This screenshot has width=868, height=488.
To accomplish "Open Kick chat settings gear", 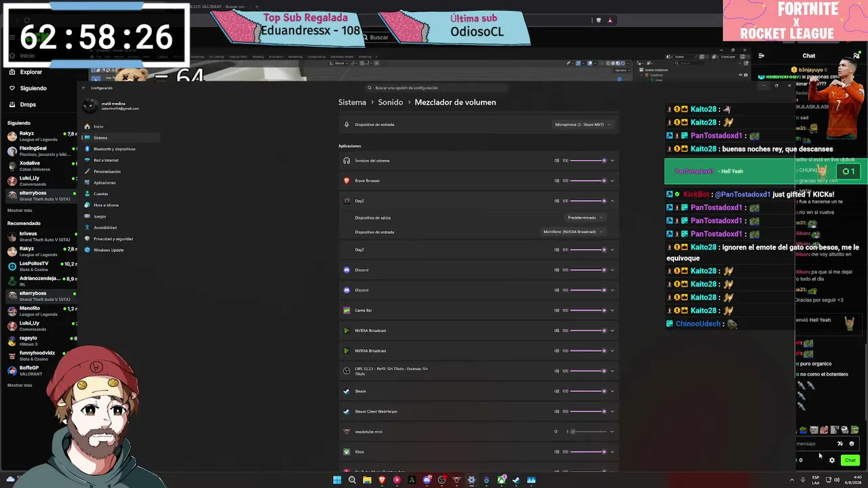I will pyautogui.click(x=832, y=460).
